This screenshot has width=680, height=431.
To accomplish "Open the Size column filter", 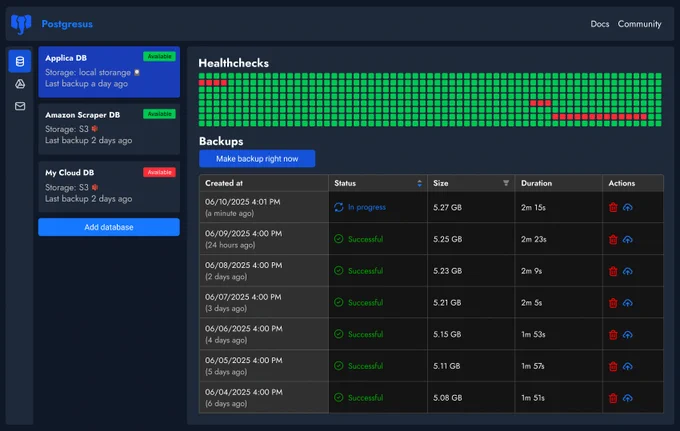I will (506, 183).
